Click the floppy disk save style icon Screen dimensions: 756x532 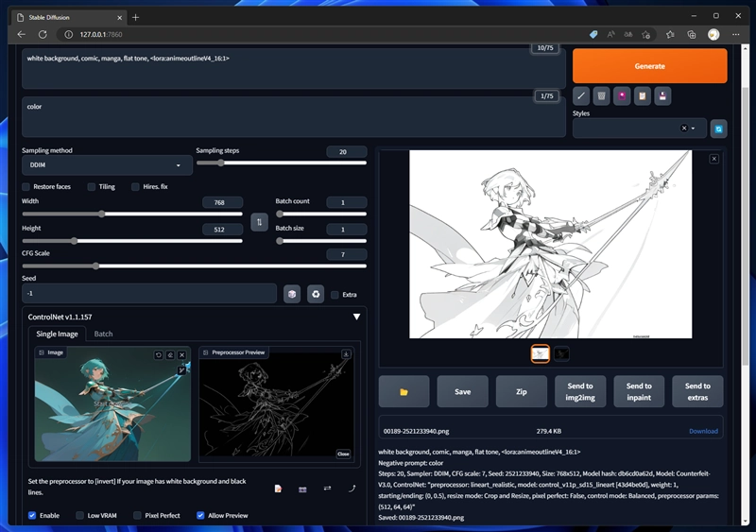[663, 95]
